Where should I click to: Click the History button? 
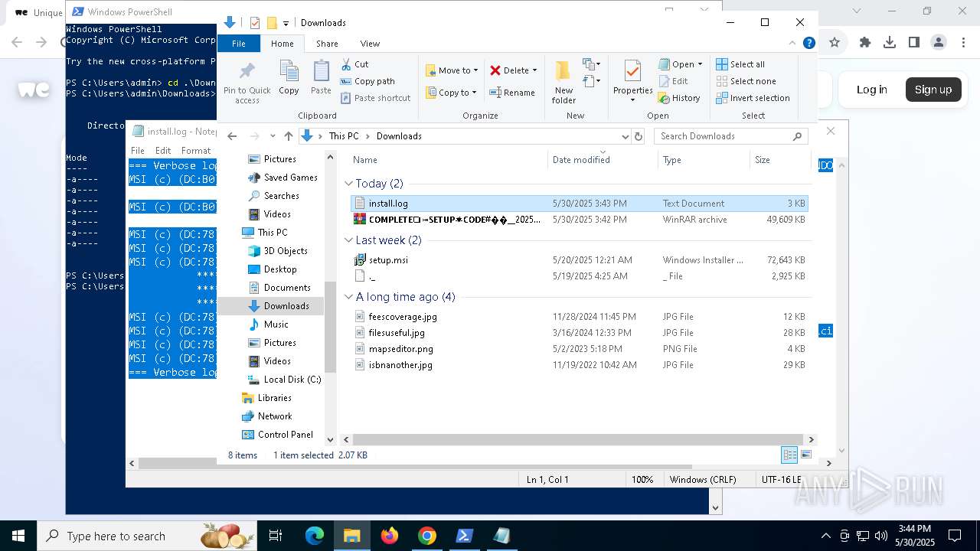pyautogui.click(x=679, y=98)
